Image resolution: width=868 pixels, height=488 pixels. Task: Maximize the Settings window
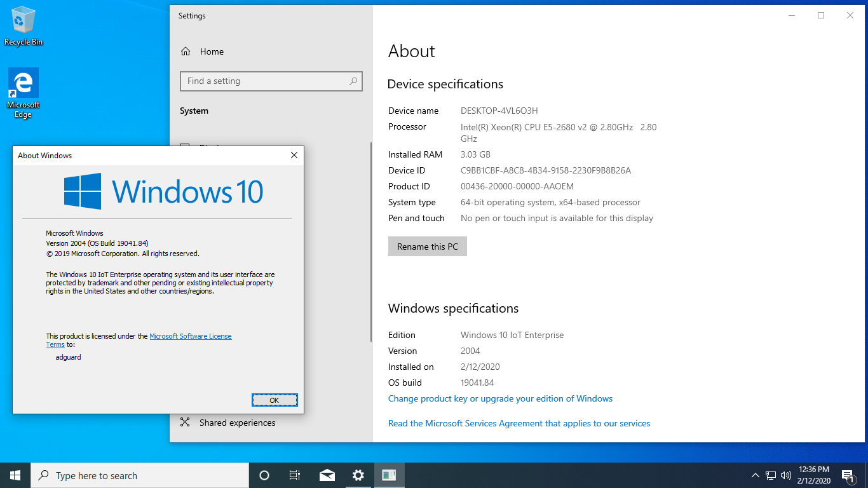click(x=821, y=15)
